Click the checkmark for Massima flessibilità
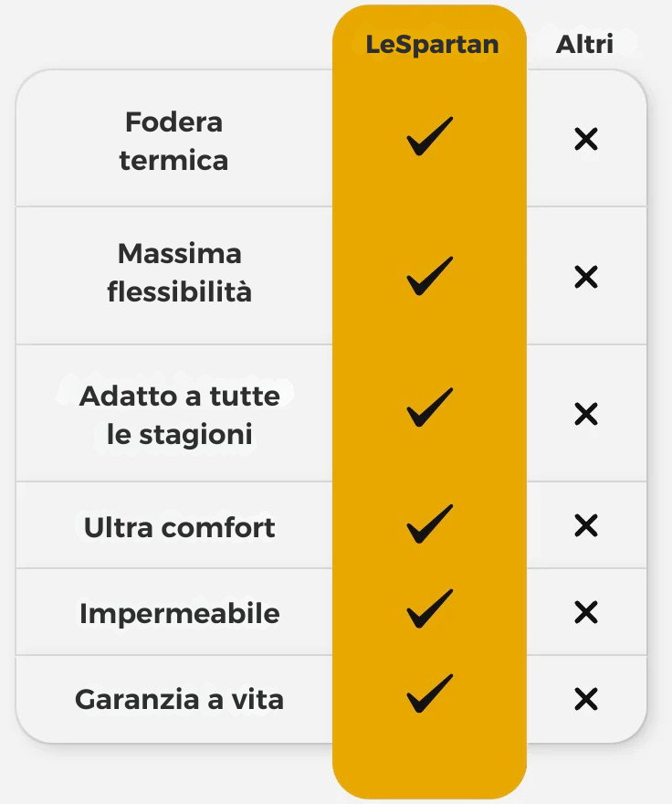The height and width of the screenshot is (804, 672). pyautogui.click(x=429, y=276)
